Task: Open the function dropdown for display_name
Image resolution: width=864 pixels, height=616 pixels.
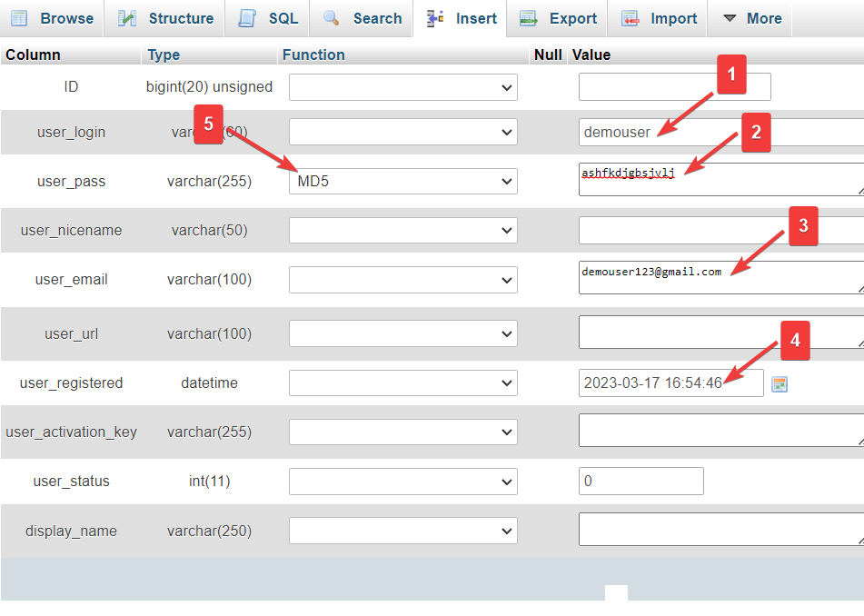Action: tap(403, 531)
